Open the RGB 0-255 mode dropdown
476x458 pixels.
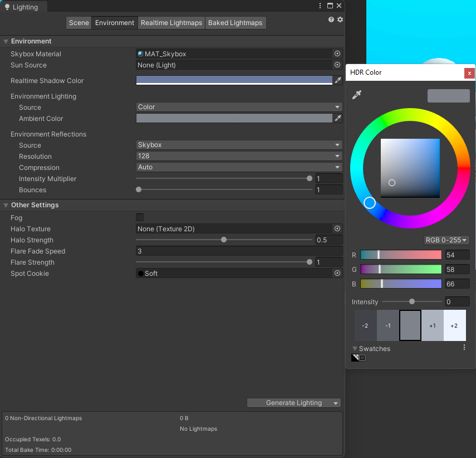pos(446,240)
